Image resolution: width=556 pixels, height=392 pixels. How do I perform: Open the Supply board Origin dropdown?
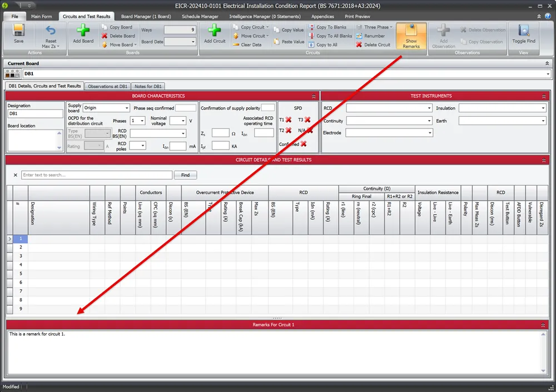(127, 107)
